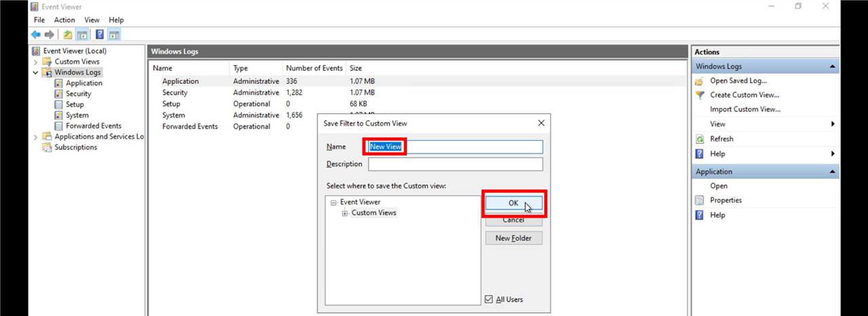Screen dimensions: 868x316
Task: Click the Back arrow toolbar icon
Action: tap(36, 35)
